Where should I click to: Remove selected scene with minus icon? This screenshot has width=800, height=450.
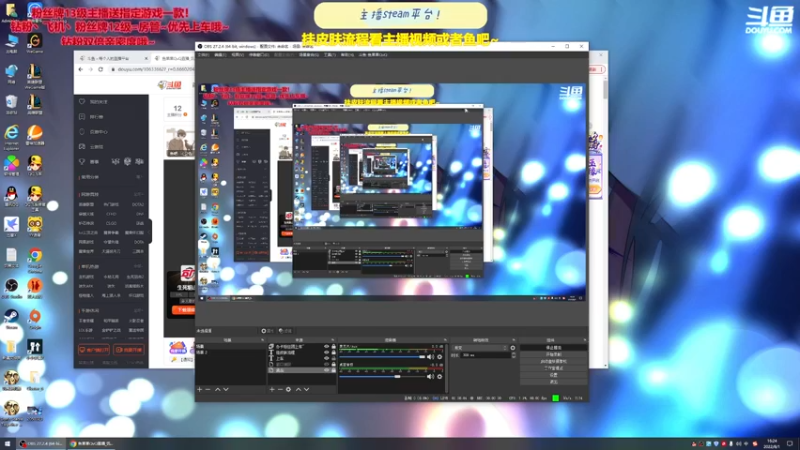(208, 389)
